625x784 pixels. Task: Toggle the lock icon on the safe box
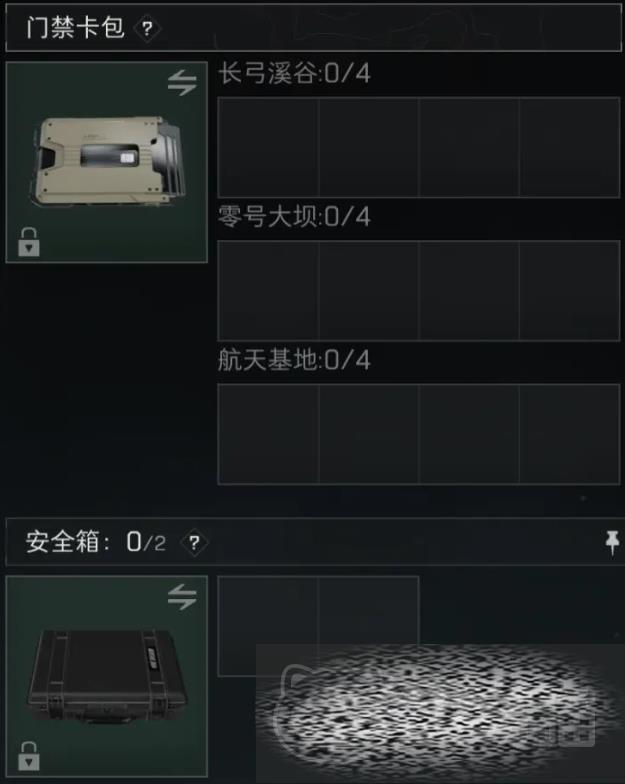[x=28, y=756]
